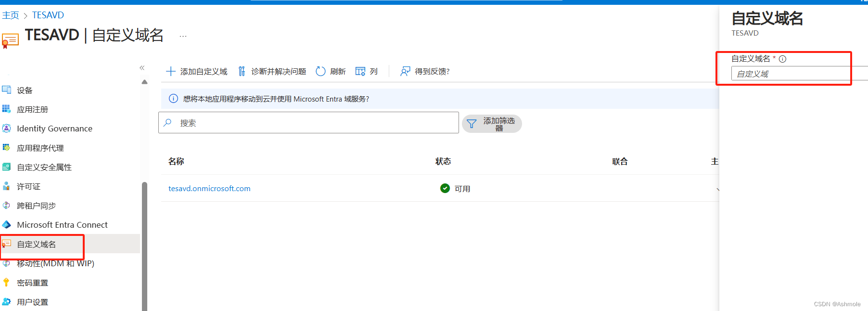
Task: Click the filter funnel icon
Action: (472, 124)
